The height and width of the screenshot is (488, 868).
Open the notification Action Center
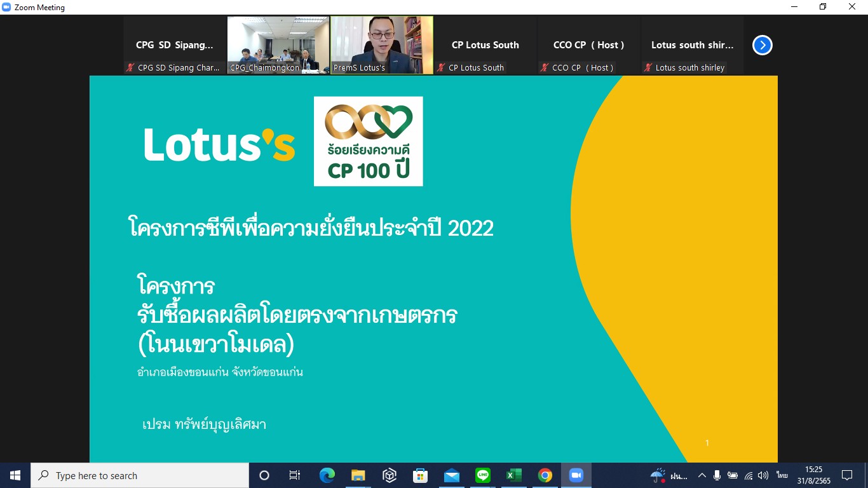point(847,475)
